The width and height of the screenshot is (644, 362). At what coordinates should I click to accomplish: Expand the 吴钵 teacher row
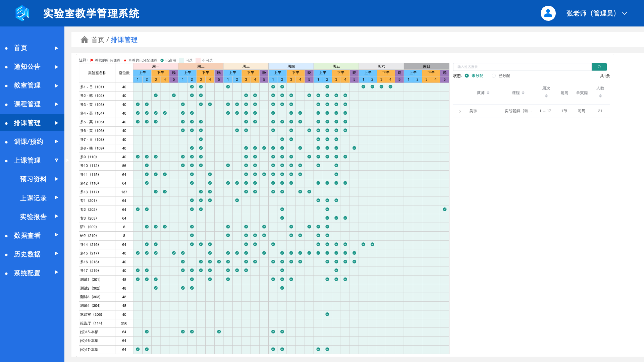tap(460, 111)
